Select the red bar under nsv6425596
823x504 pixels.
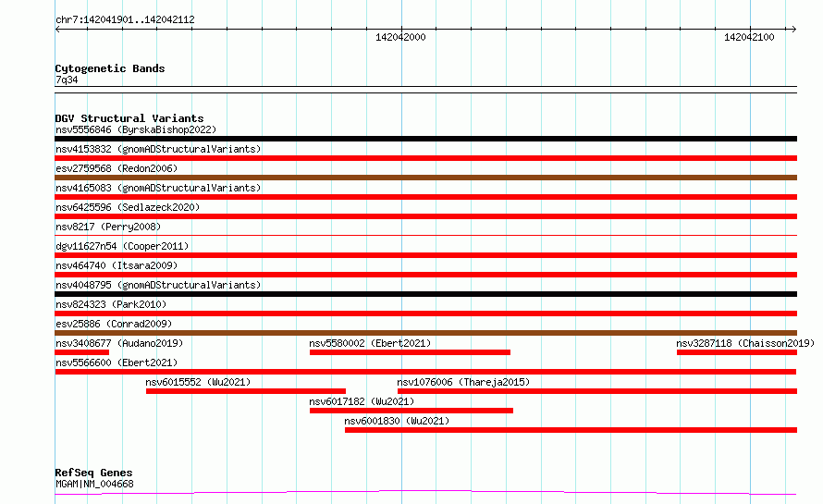pyautogui.click(x=425, y=216)
